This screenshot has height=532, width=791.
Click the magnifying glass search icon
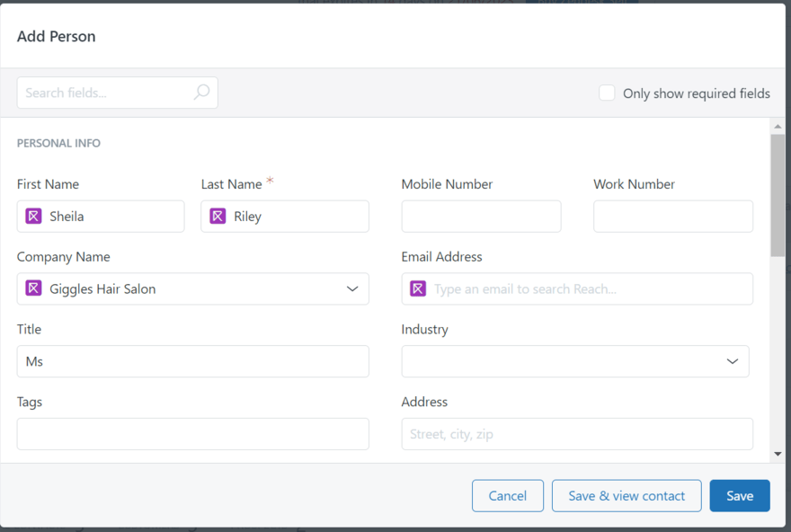(202, 93)
